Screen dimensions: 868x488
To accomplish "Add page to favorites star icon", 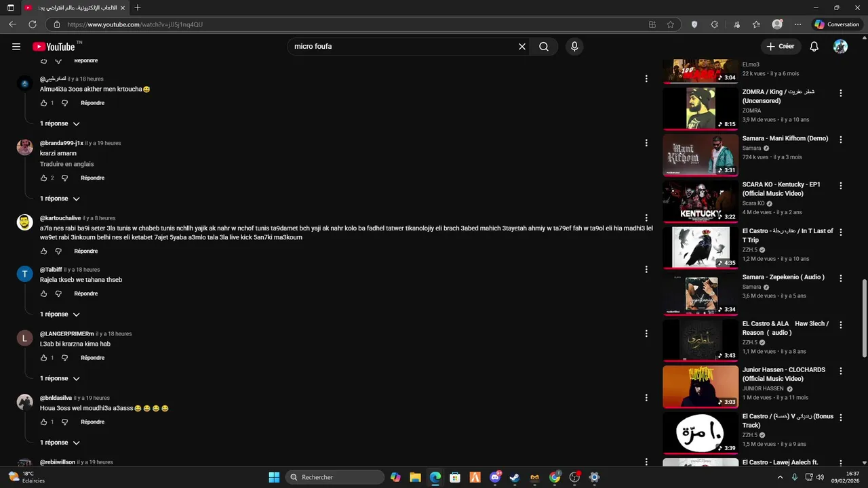I will [671, 24].
